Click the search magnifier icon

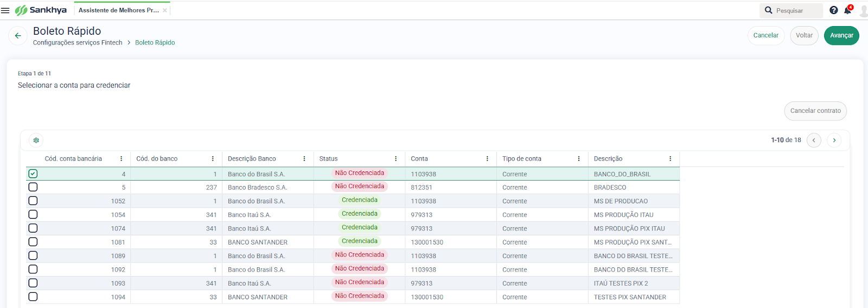[x=769, y=10]
